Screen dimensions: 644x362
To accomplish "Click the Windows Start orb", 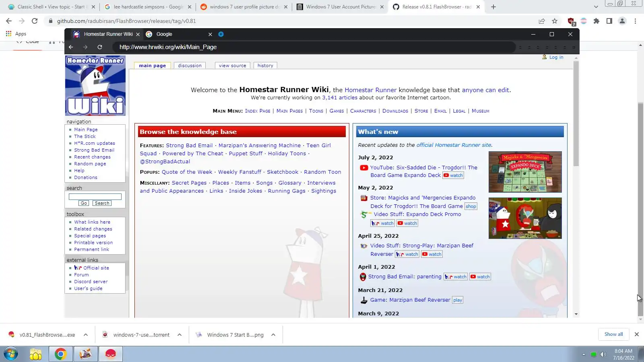I will pos(11,354).
